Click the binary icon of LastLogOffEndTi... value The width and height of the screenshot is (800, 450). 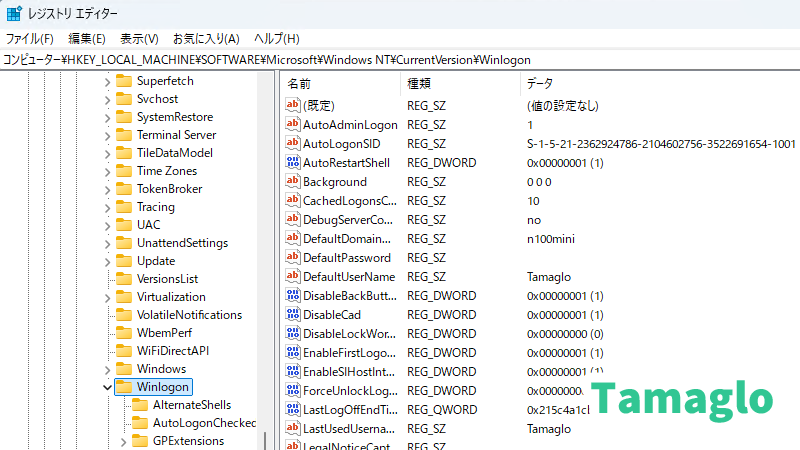(x=292, y=409)
